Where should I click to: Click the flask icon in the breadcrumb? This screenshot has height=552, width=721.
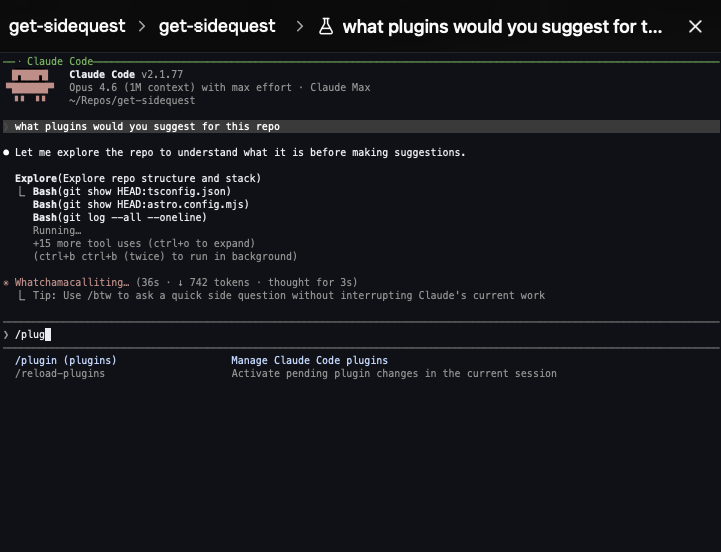click(325, 27)
